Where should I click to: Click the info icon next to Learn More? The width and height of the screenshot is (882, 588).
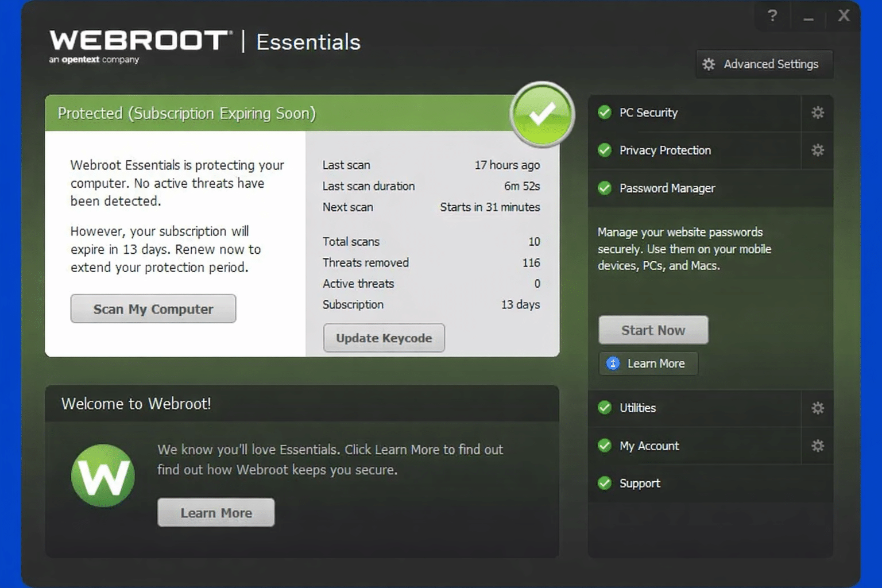coord(613,363)
